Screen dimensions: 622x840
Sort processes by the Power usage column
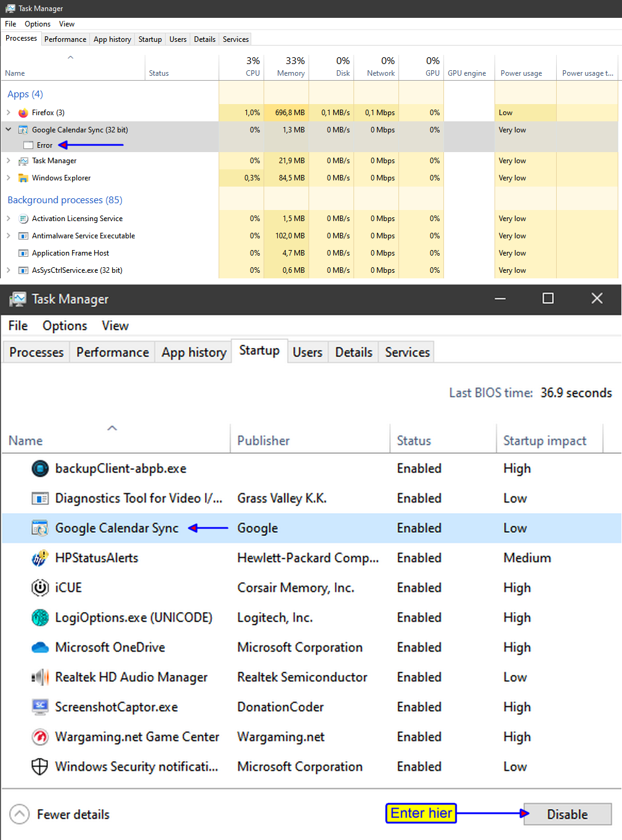coord(525,67)
